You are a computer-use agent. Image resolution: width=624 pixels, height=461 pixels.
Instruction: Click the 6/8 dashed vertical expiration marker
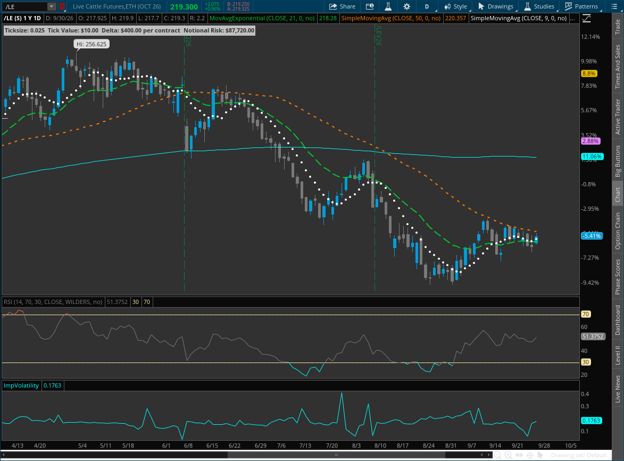tap(184, 163)
